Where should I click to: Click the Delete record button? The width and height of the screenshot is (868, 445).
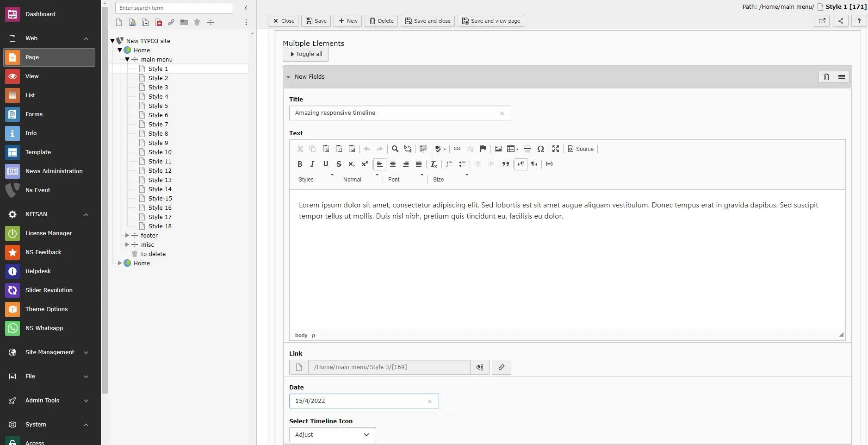click(x=381, y=21)
